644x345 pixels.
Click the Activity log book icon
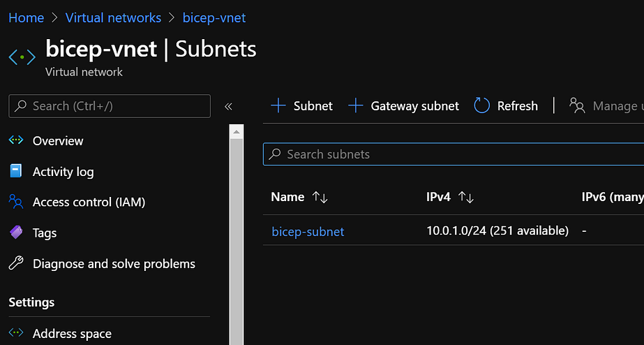16,171
